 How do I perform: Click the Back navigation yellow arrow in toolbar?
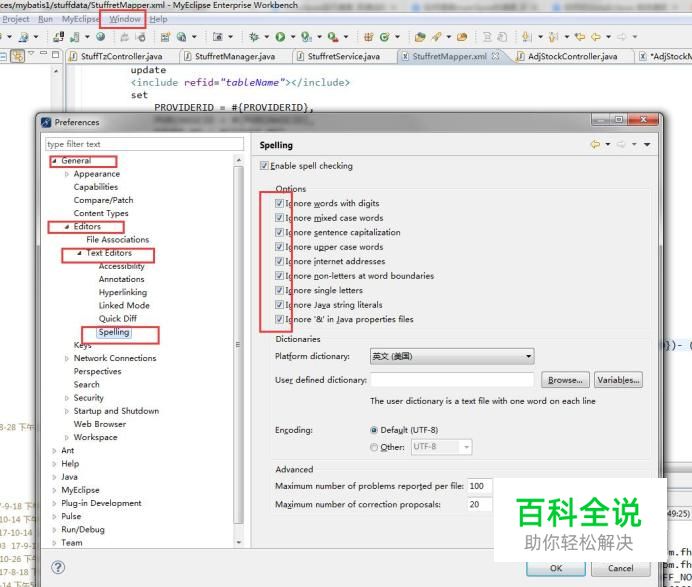[x=596, y=37]
